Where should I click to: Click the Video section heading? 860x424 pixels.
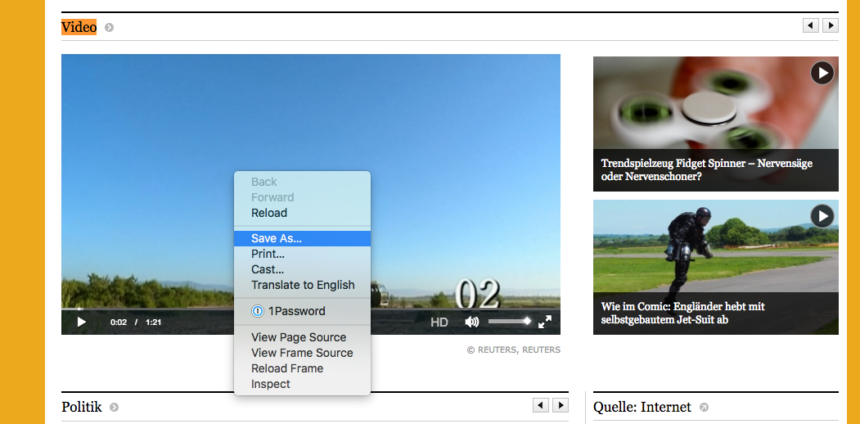(x=79, y=27)
